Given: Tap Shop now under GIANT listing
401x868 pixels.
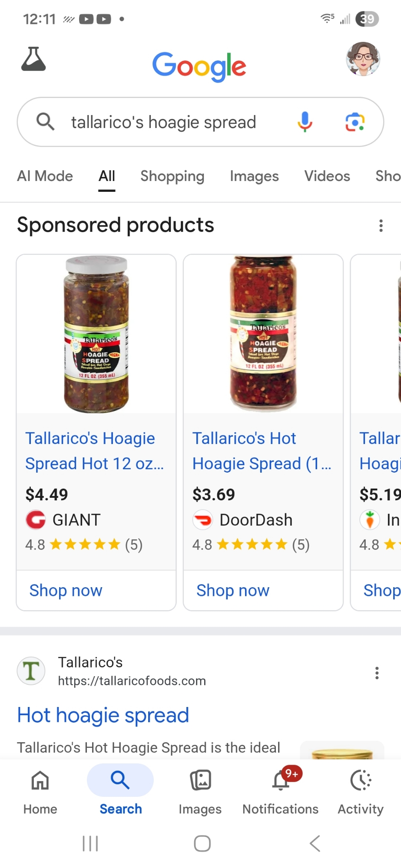Looking at the screenshot, I should tap(66, 590).
